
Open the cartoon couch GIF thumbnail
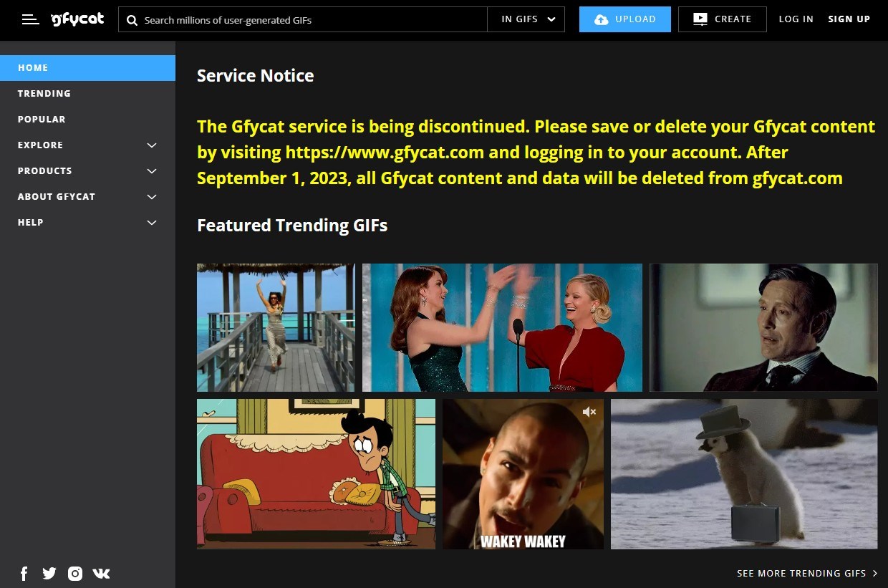316,474
